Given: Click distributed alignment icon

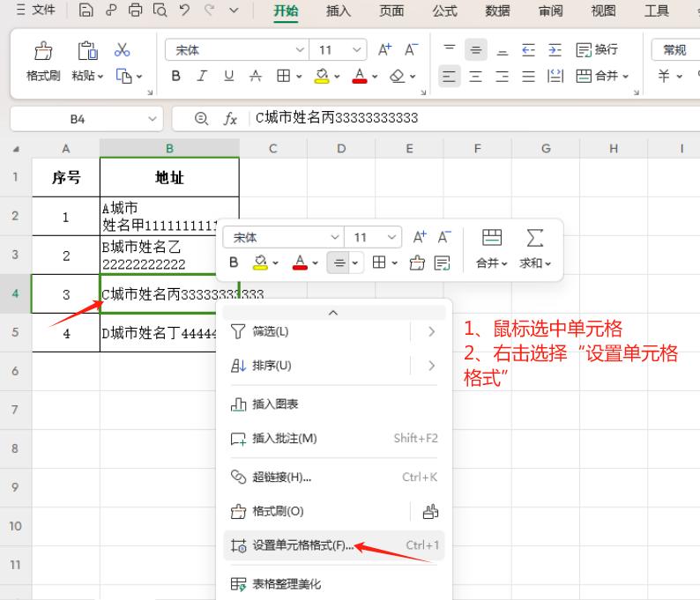Looking at the screenshot, I should pos(555,77).
